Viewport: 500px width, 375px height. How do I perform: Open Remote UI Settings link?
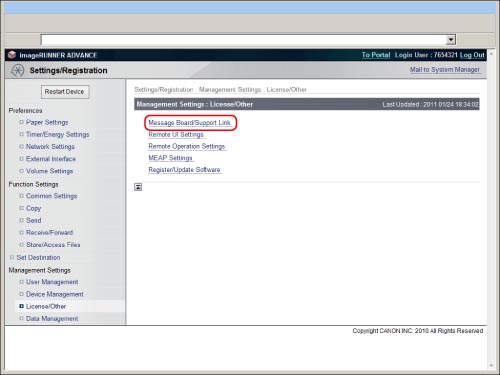click(x=176, y=135)
